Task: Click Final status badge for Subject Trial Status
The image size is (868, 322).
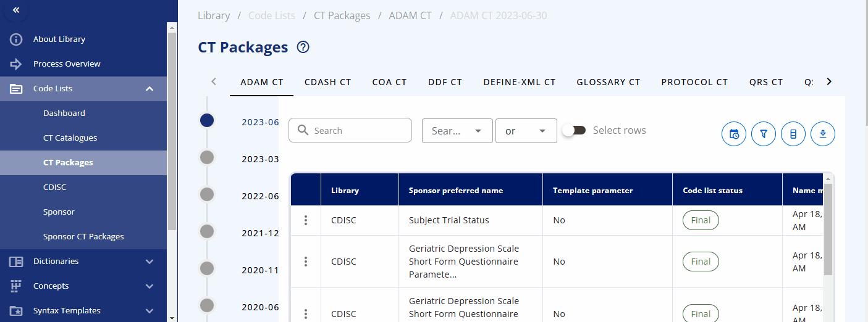Action: (701, 220)
